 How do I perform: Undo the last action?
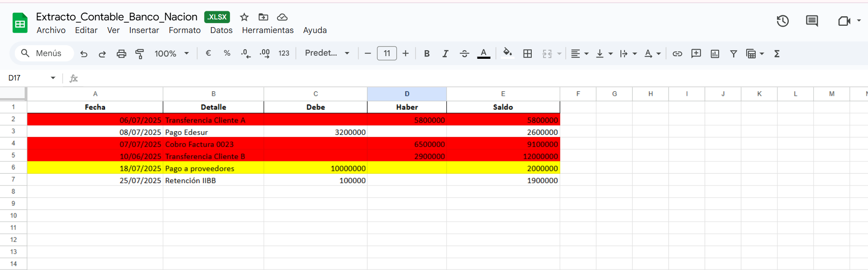click(x=84, y=54)
